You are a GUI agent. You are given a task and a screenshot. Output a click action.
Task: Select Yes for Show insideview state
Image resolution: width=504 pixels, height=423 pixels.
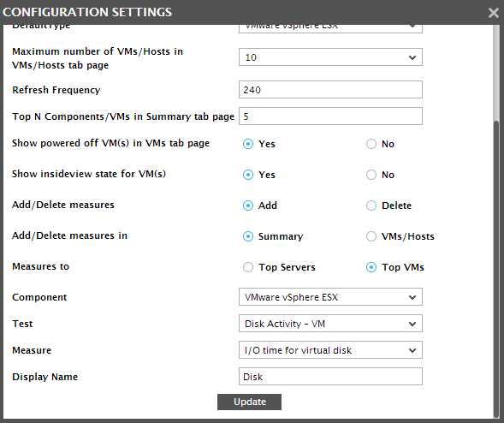pyautogui.click(x=248, y=175)
